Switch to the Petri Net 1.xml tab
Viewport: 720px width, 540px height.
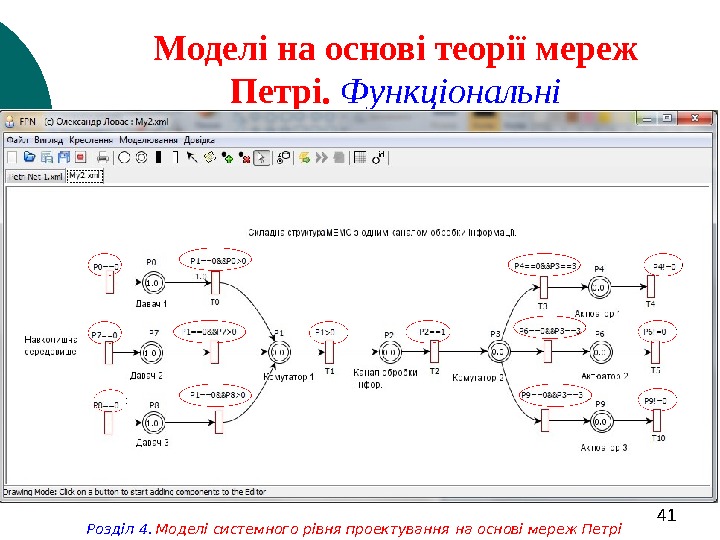click(36, 176)
